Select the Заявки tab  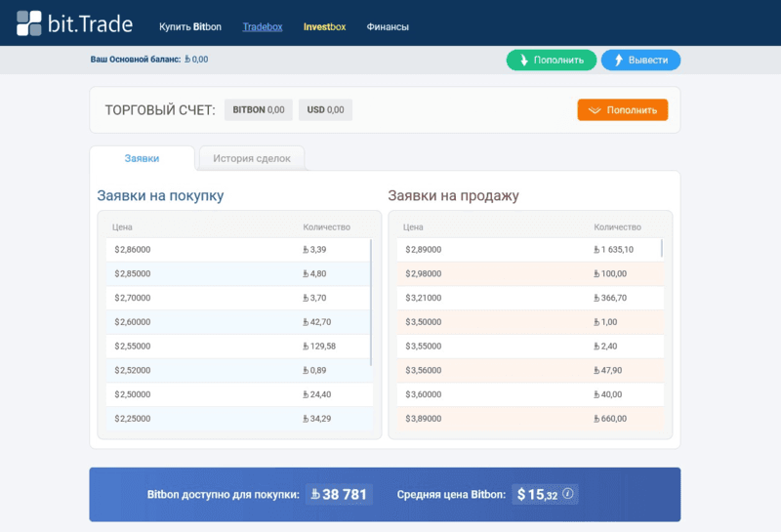pos(142,158)
